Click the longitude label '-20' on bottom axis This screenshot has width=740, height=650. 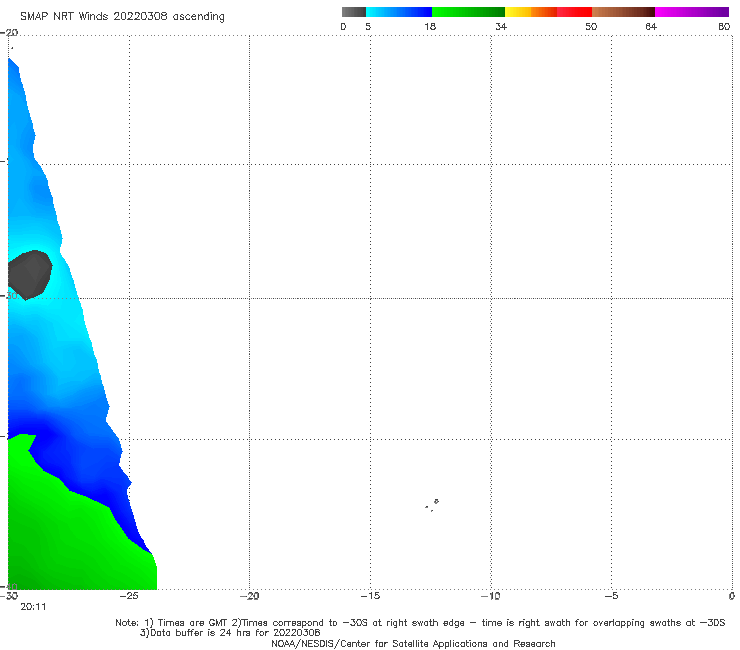coord(250,596)
